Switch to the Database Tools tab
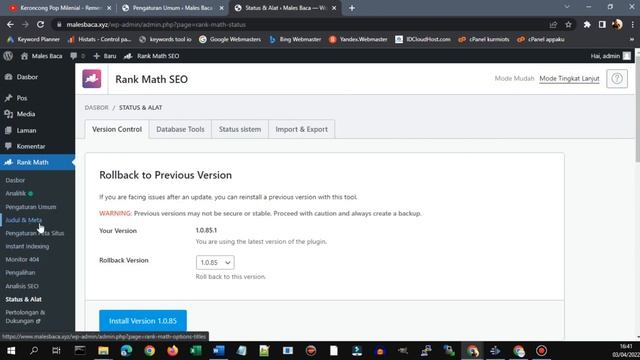Image resolution: width=640 pixels, height=360 pixels. (x=180, y=129)
